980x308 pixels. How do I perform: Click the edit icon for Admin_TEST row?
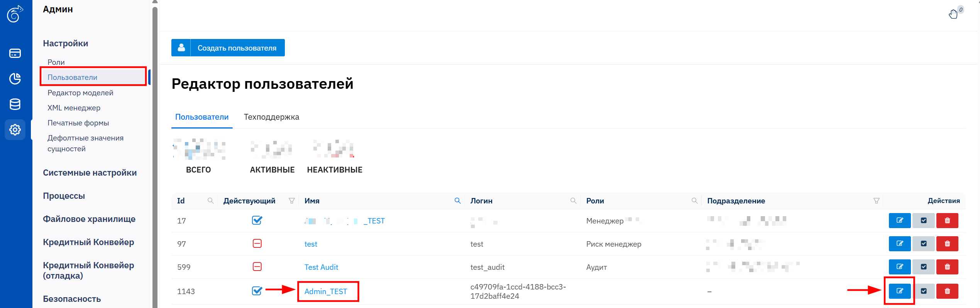pyautogui.click(x=899, y=291)
